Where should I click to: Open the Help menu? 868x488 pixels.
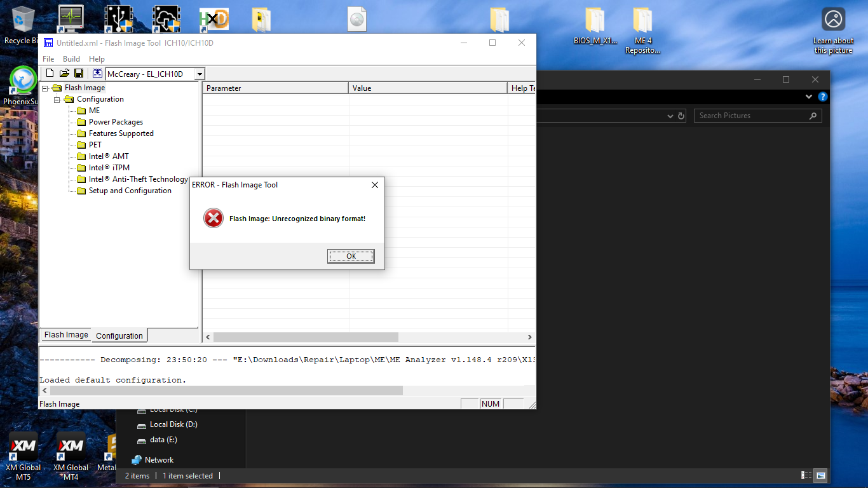pos(97,59)
